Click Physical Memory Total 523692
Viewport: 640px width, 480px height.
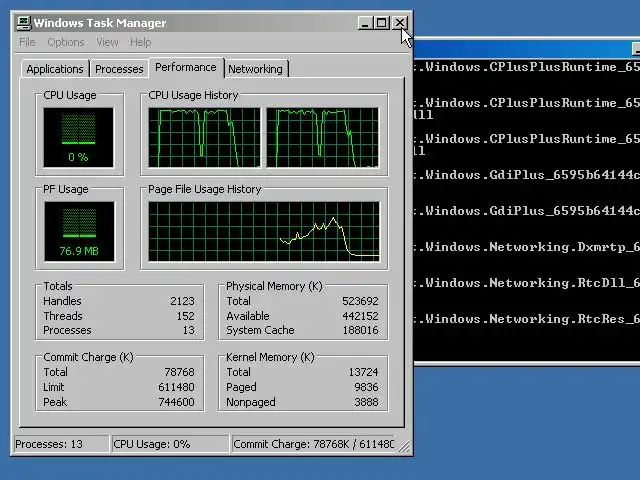360,301
